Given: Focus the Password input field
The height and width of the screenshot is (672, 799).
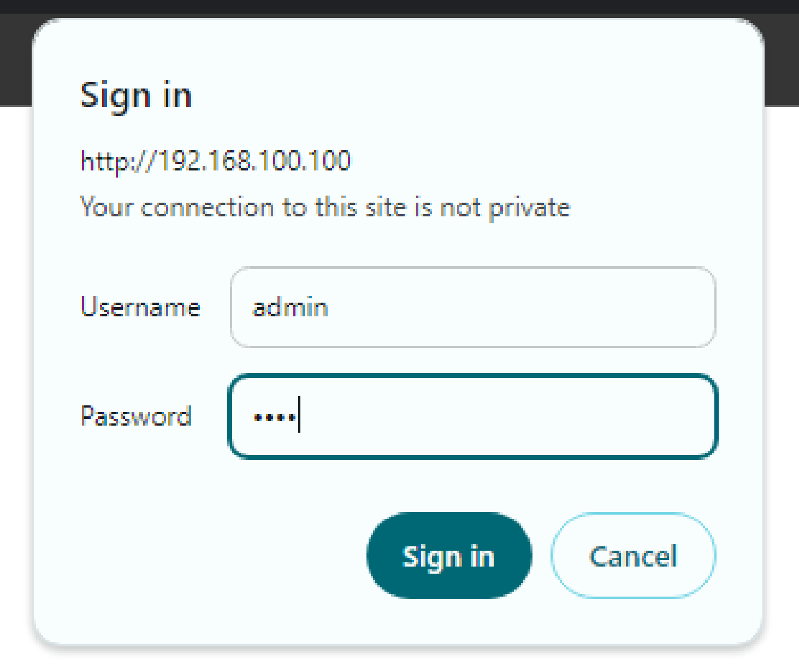Looking at the screenshot, I should point(473,416).
